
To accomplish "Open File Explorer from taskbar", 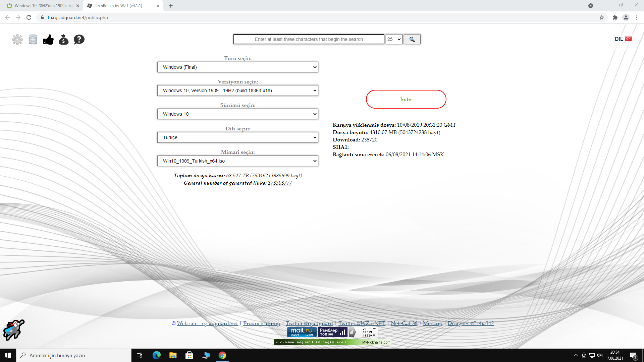I will click(173, 355).
